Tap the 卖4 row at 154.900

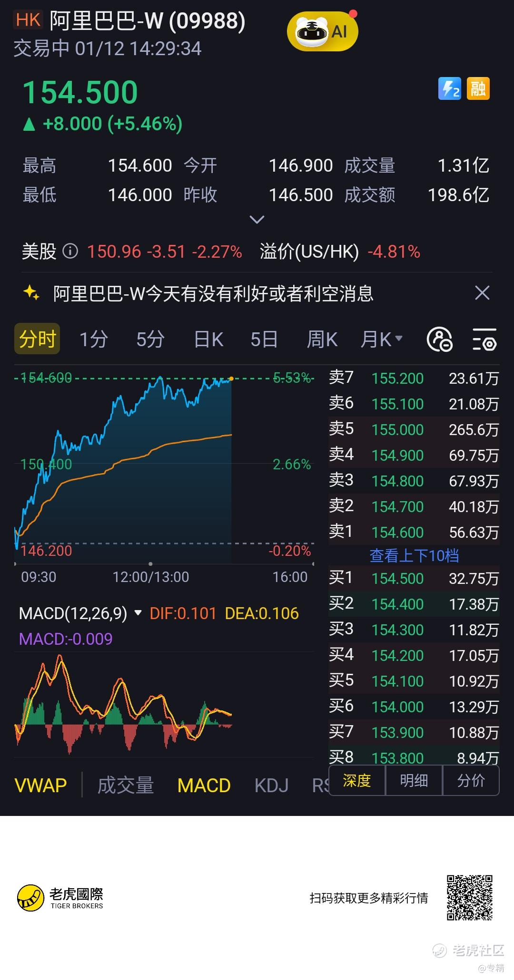click(x=414, y=455)
